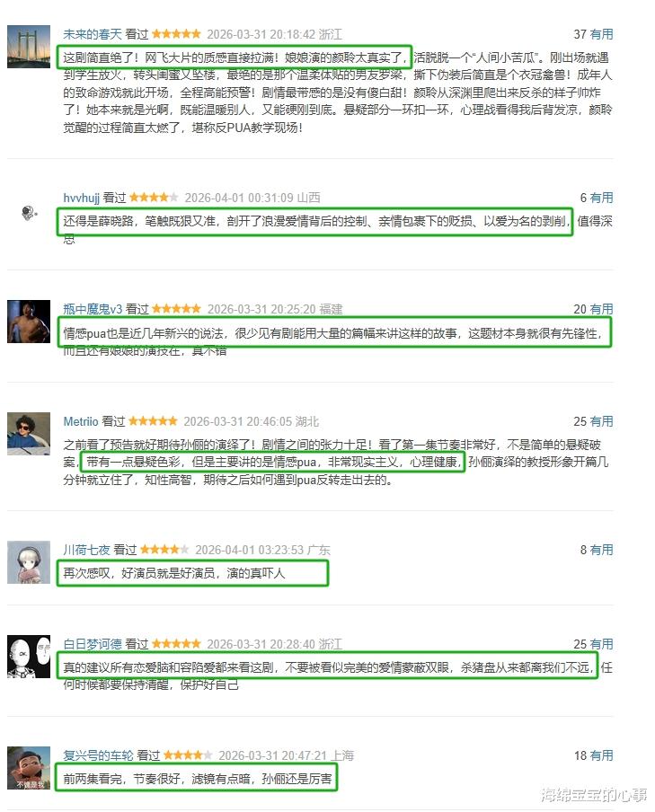This screenshot has width=655, height=812.
Task: Open Metriio's sunglasses avatar
Action: point(29,434)
